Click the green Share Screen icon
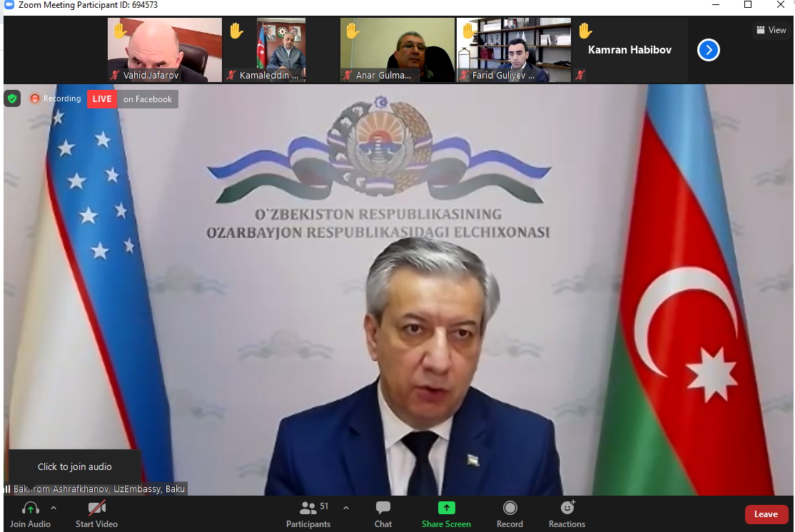 (x=446, y=508)
